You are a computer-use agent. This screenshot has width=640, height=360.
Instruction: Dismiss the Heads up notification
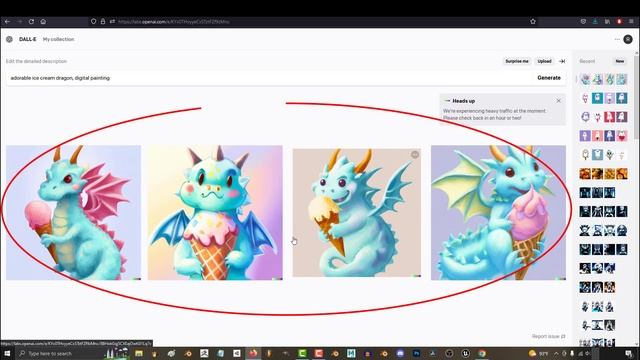tap(558, 101)
